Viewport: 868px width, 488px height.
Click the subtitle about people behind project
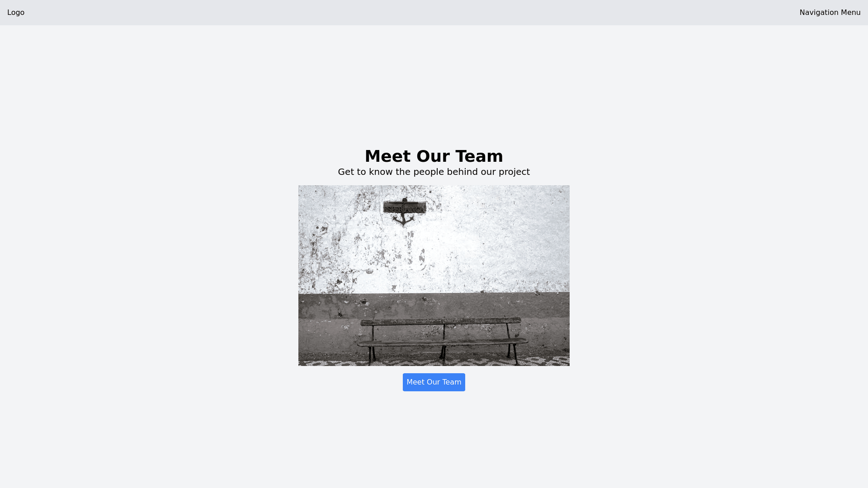point(434,172)
